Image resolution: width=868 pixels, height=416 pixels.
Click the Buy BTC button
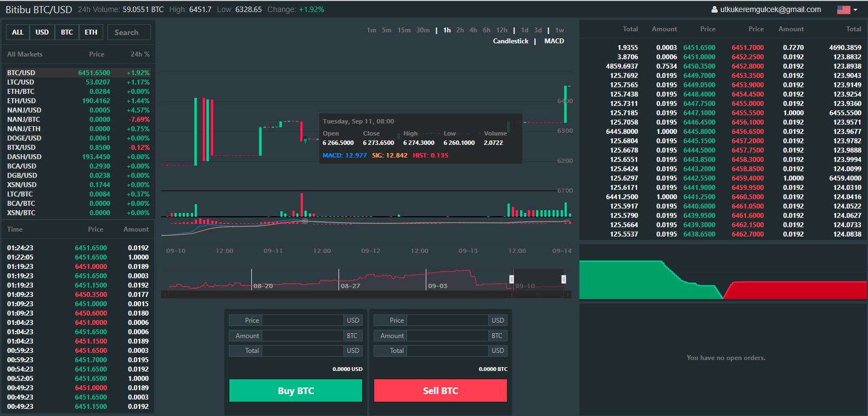[296, 391]
